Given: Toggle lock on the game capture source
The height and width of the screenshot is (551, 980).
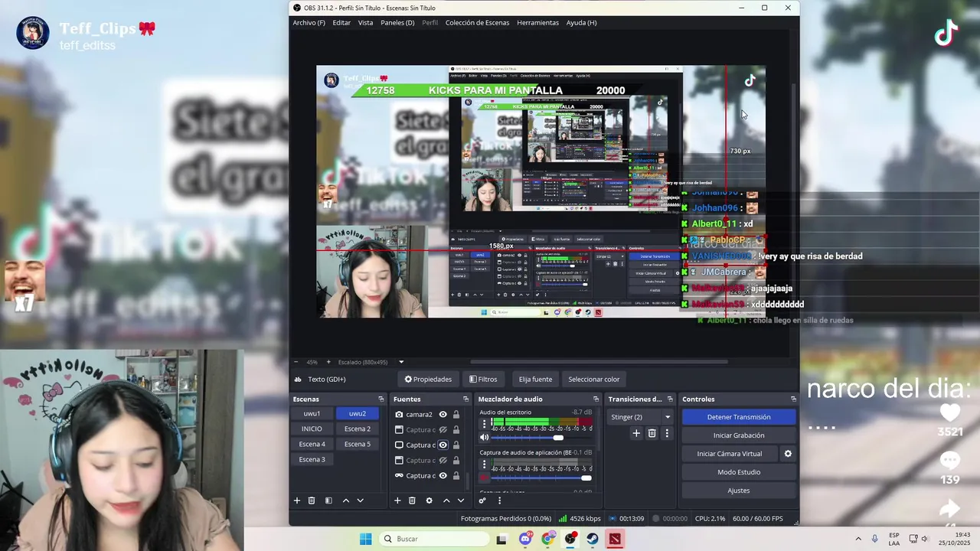Looking at the screenshot, I should pyautogui.click(x=456, y=475).
